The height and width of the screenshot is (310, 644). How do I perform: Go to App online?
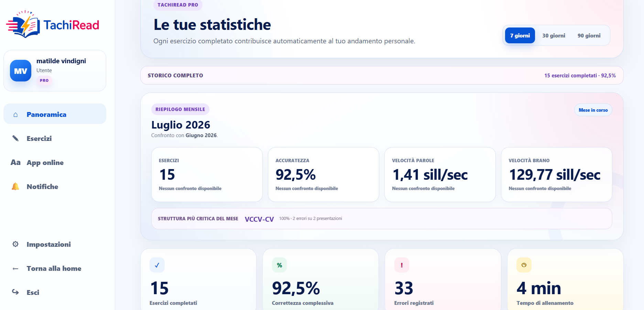coord(55,163)
